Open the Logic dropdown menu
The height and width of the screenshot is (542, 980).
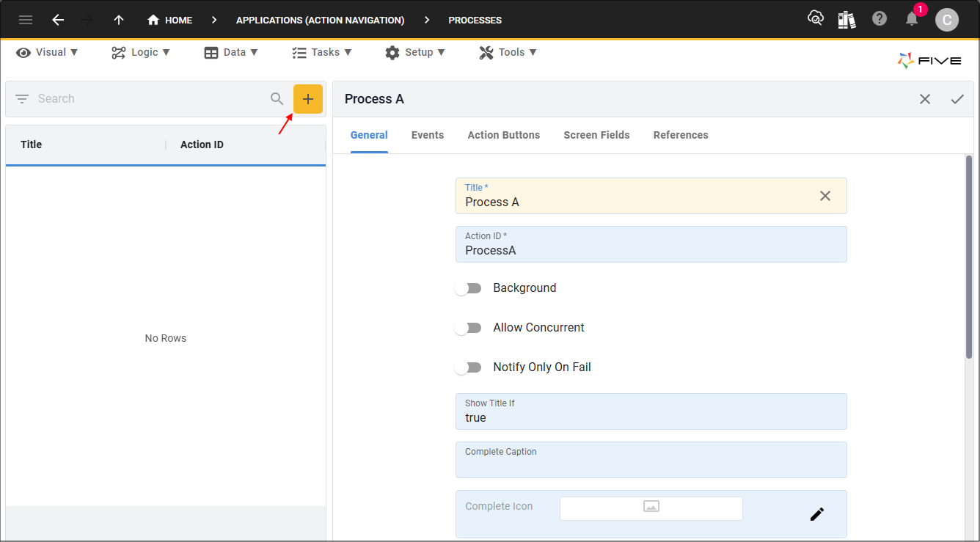pyautogui.click(x=141, y=52)
